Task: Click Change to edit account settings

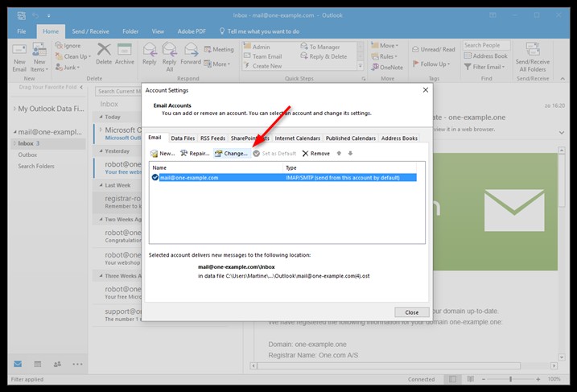Action: [x=232, y=154]
